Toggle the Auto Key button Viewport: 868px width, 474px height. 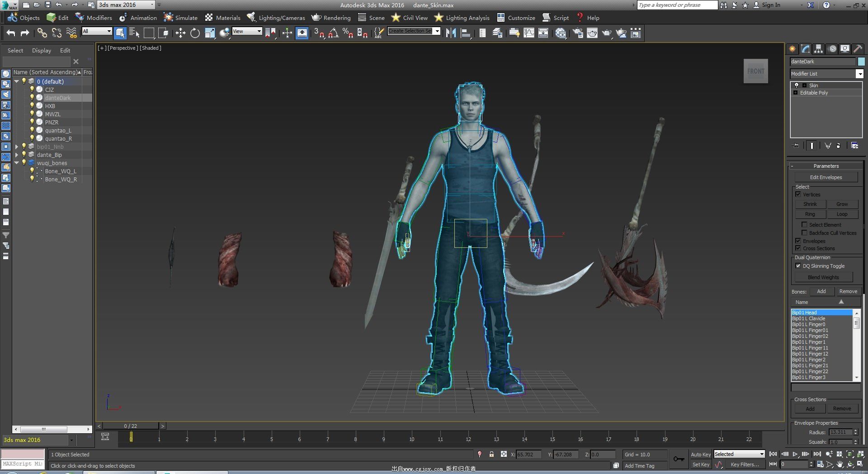pos(700,454)
